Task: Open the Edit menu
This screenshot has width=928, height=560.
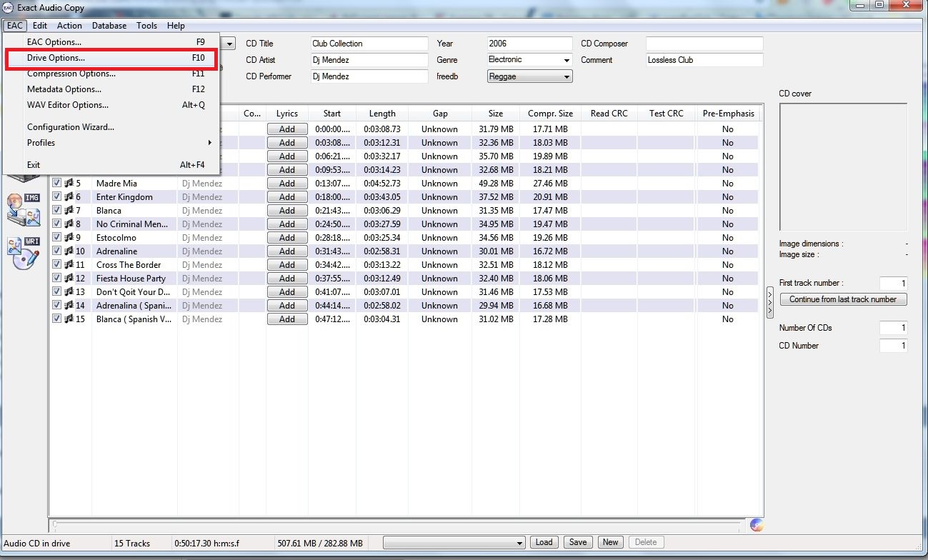Action: (40, 26)
